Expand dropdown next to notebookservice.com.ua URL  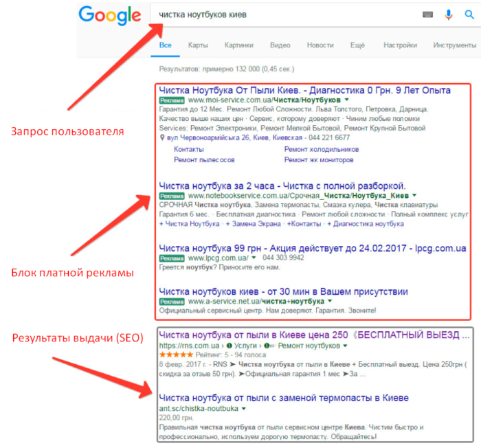[x=414, y=195]
